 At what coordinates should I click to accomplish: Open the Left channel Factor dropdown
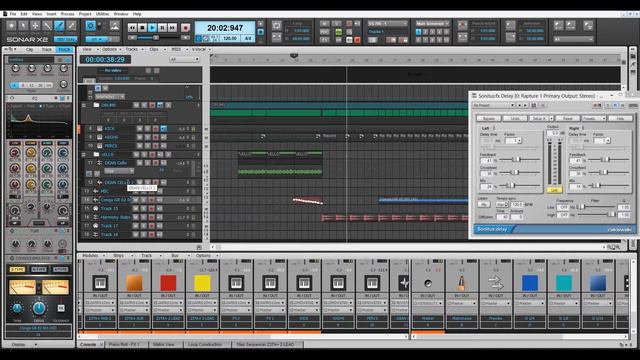pyautogui.click(x=513, y=141)
